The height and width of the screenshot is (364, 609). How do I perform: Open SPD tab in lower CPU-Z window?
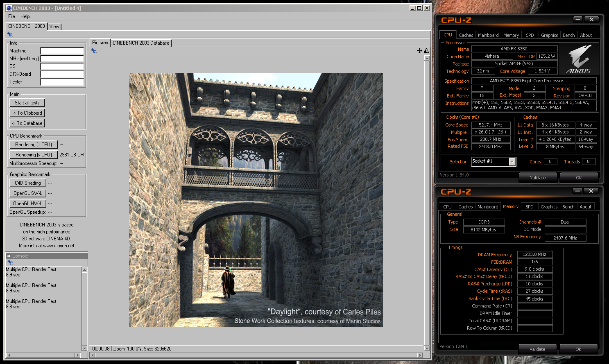coord(530,207)
